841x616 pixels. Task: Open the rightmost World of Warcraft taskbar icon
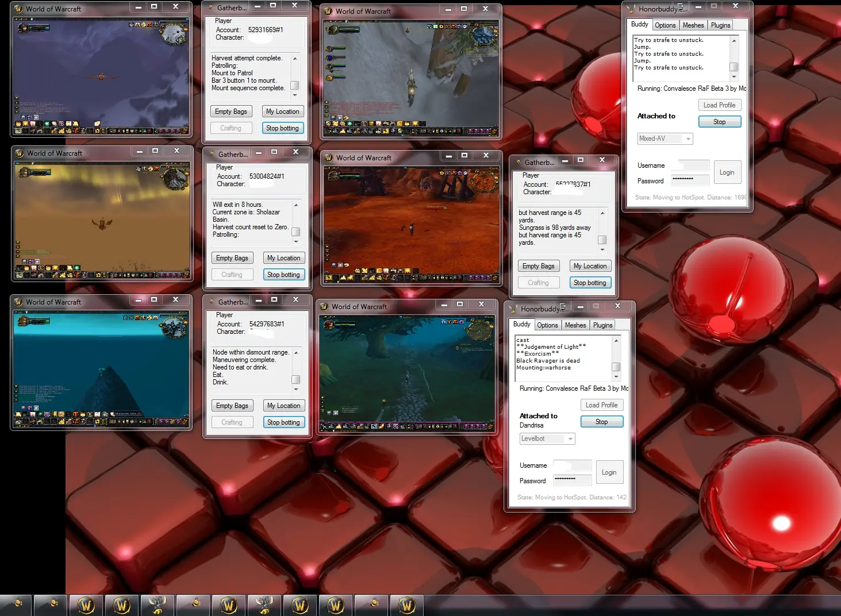[407, 605]
